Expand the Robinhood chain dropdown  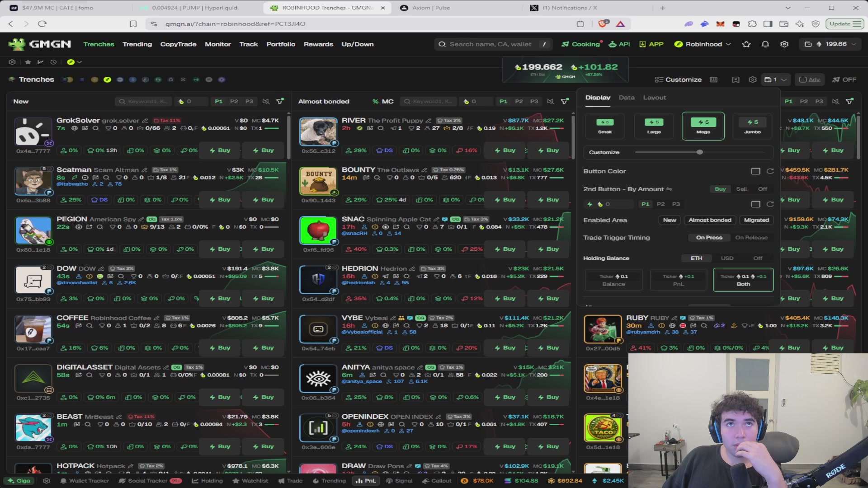tap(703, 44)
